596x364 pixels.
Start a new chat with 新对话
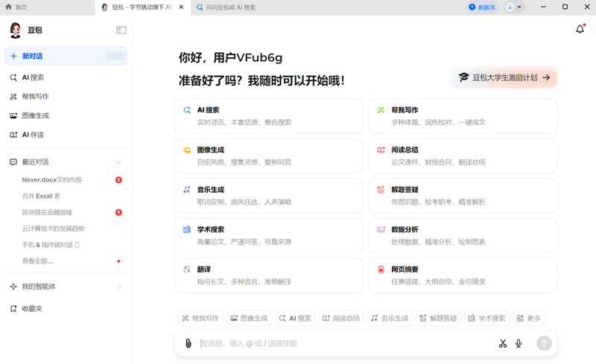pyautogui.click(x=66, y=56)
